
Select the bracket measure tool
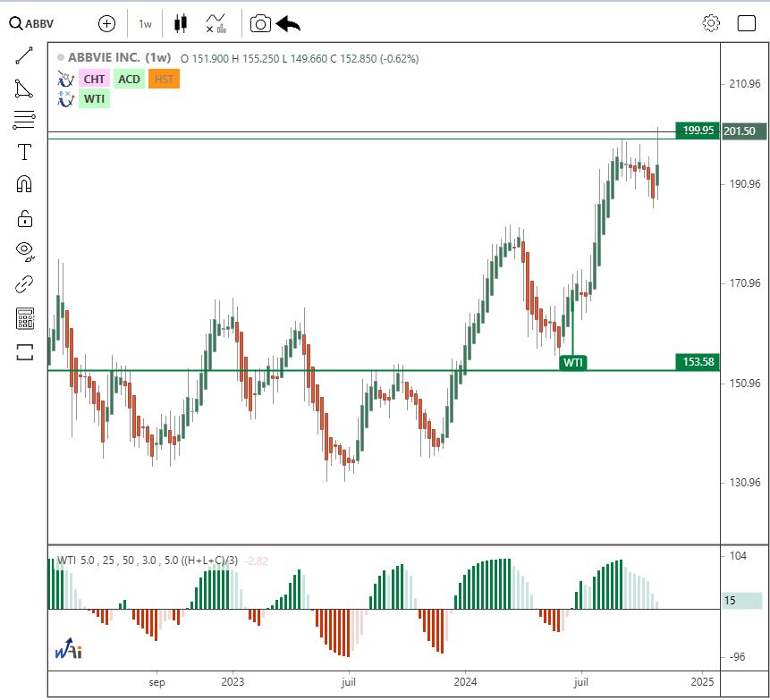24,352
